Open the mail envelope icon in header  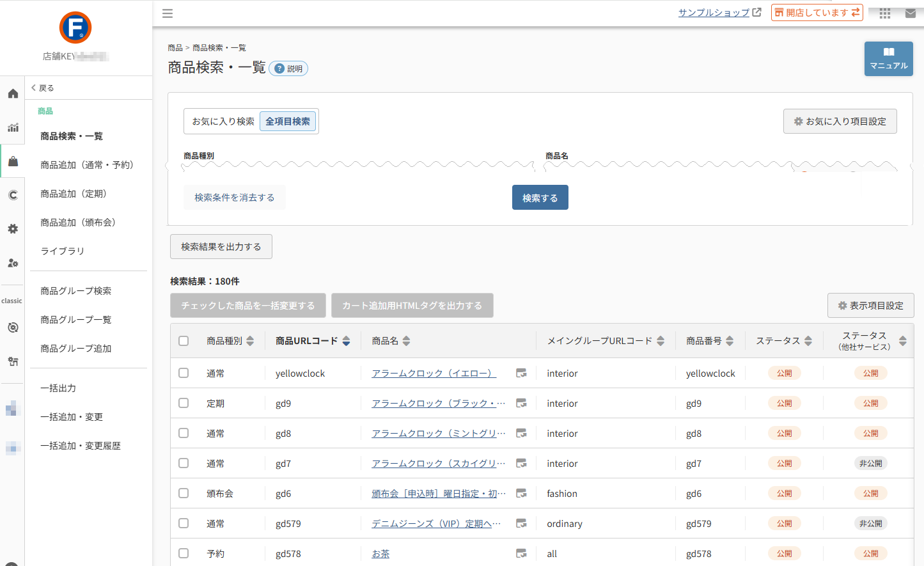(x=911, y=13)
